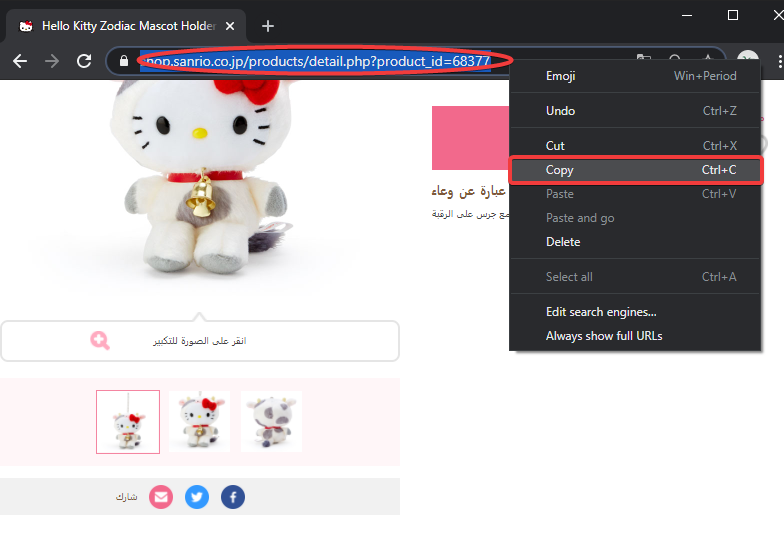Choose Emoji from context menu
This screenshot has width=784, height=536.
click(635, 76)
